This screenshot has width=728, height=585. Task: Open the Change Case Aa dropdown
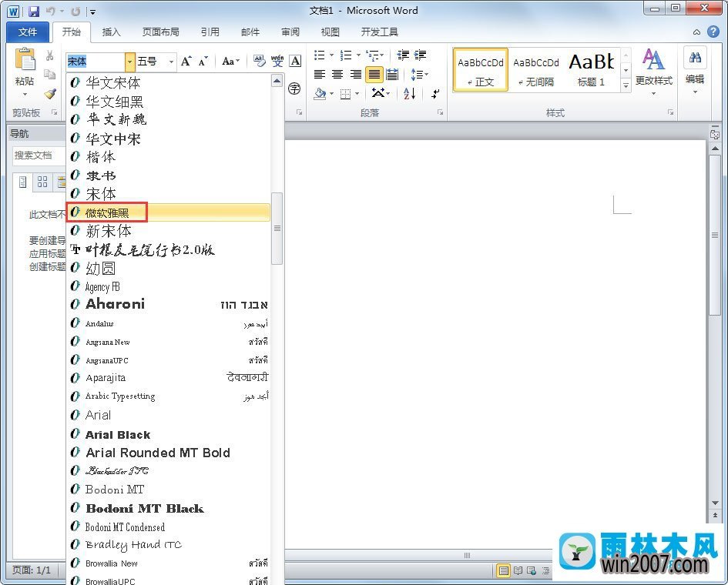231,61
